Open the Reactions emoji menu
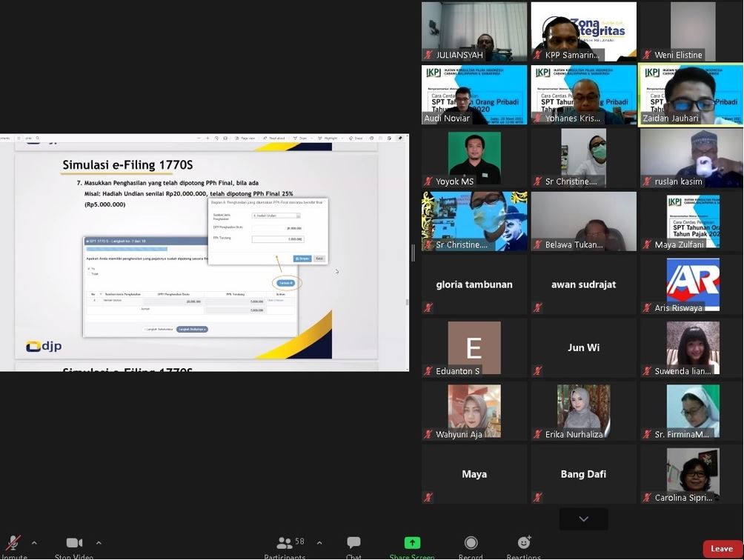Viewport: 744px width, 560px height. [x=524, y=544]
